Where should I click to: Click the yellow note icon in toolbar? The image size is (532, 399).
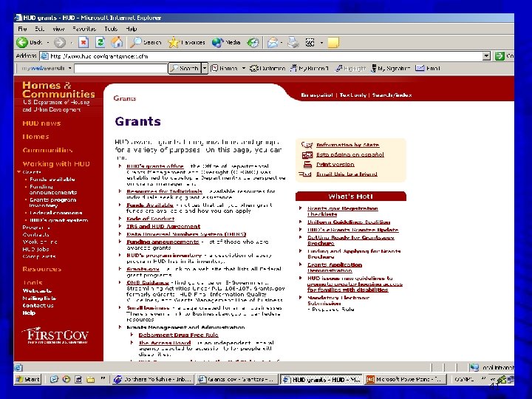(333, 42)
